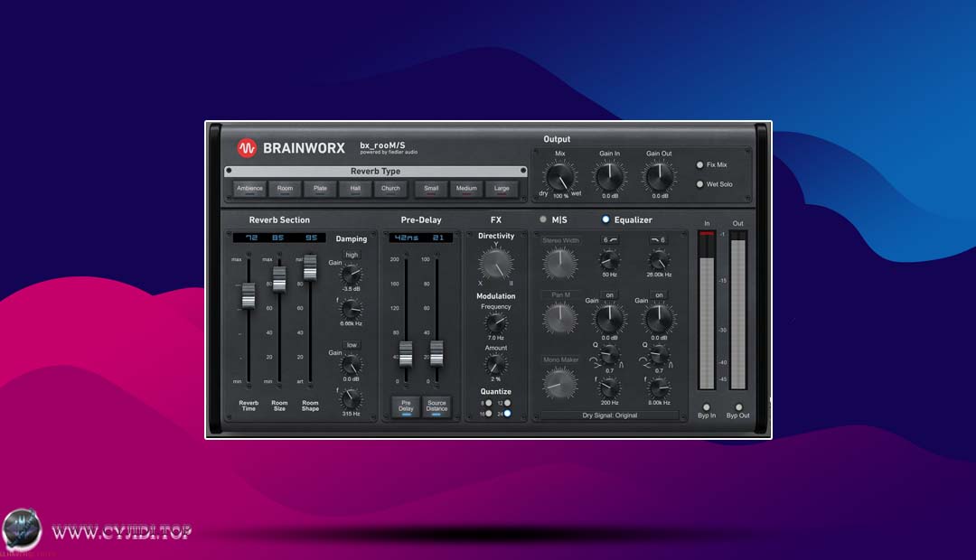The width and height of the screenshot is (976, 560).
Task: Open the Dry Signal: Original selector
Action: (609, 415)
